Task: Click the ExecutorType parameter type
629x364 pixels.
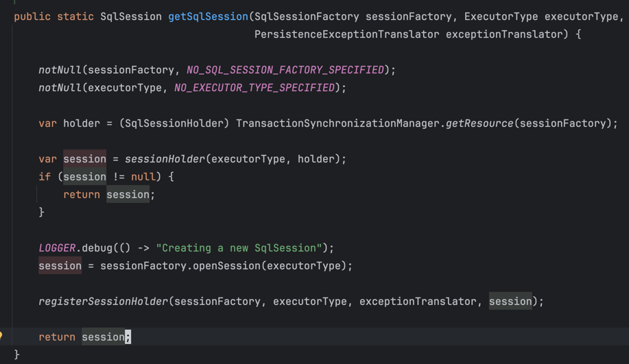Action: tap(501, 16)
